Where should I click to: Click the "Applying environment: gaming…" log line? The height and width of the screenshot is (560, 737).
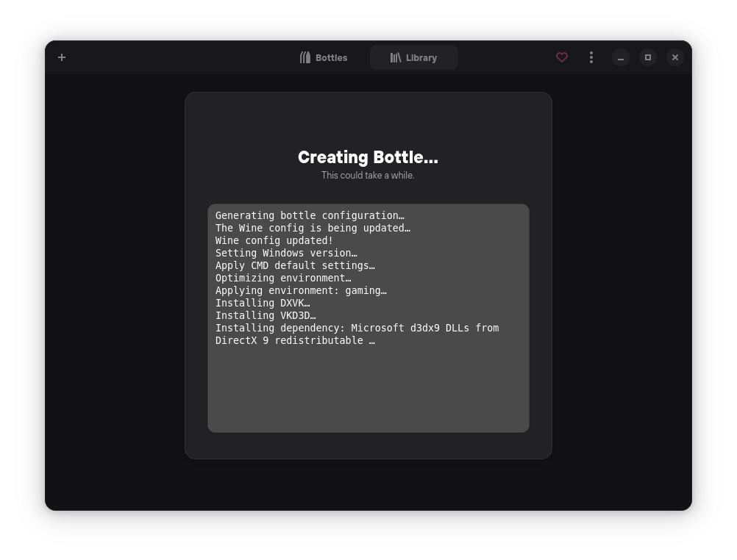pos(301,290)
